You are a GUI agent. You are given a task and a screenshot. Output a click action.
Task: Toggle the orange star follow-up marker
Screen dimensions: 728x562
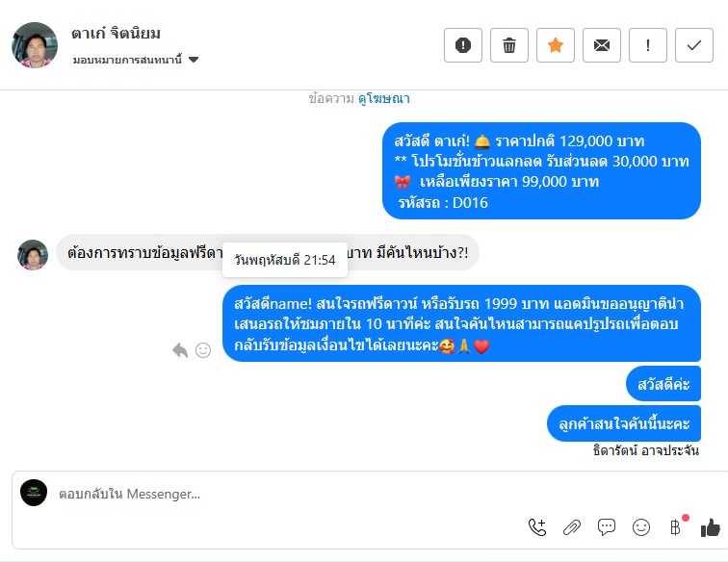[x=556, y=45]
